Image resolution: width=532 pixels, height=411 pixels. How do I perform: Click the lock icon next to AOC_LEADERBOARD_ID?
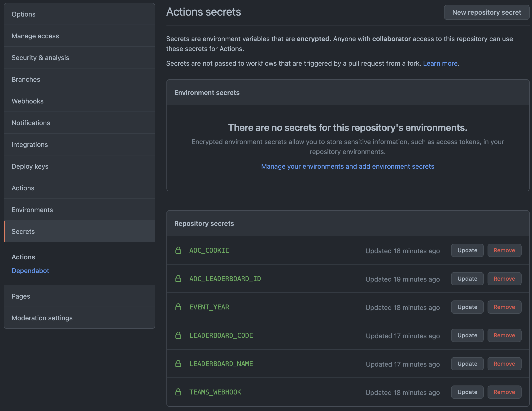[x=178, y=278]
